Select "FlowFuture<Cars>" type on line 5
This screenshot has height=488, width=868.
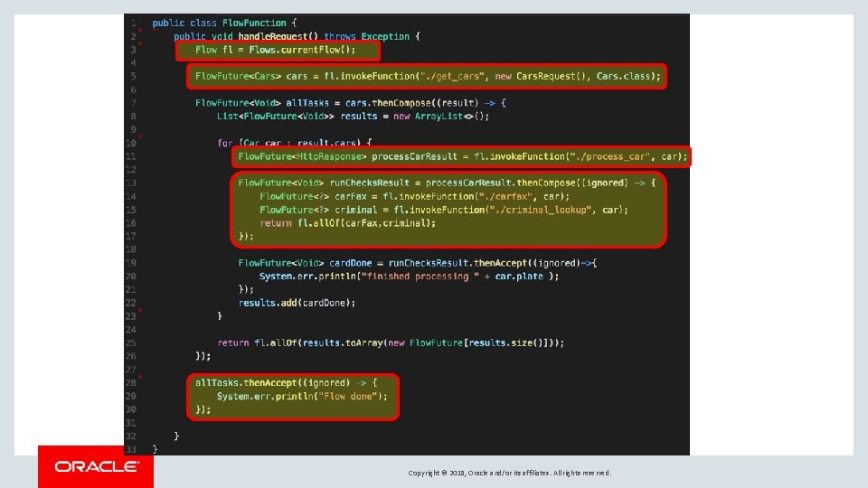coord(238,76)
